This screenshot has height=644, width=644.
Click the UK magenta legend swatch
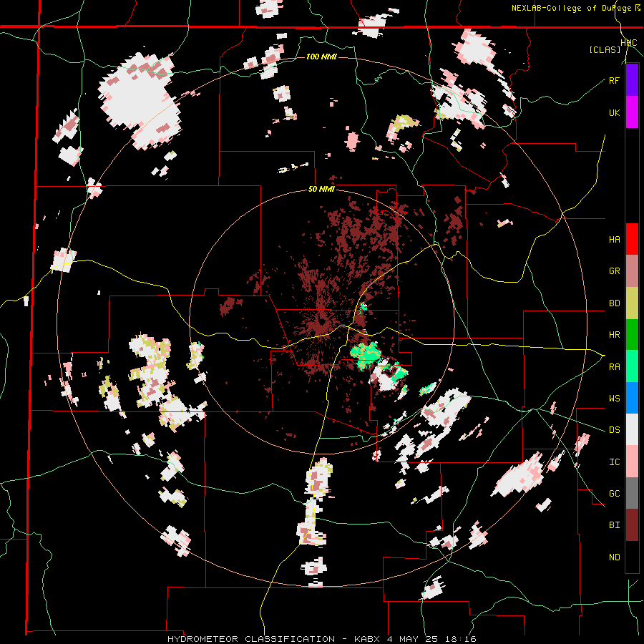tap(632, 112)
